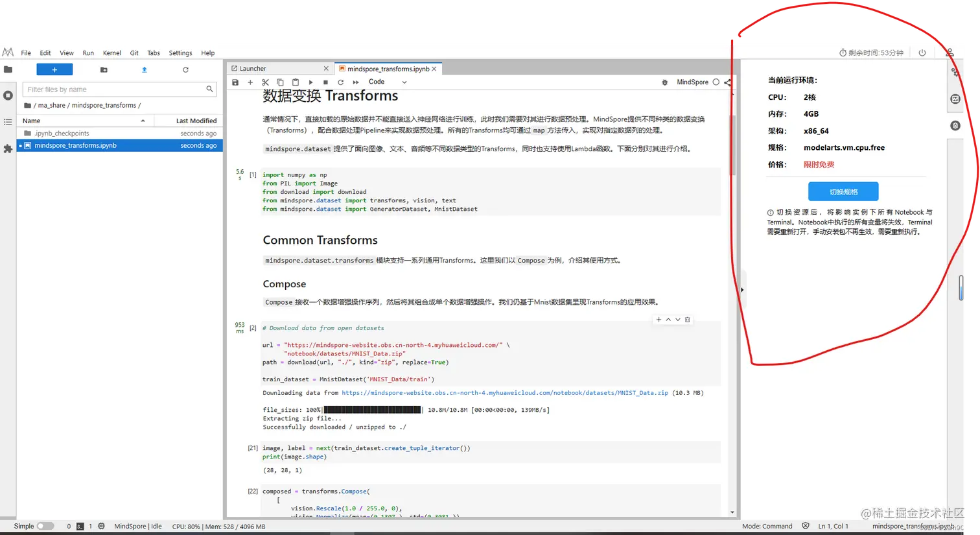Open the user account icon
Screen dimensions: 980x535
tap(950, 52)
